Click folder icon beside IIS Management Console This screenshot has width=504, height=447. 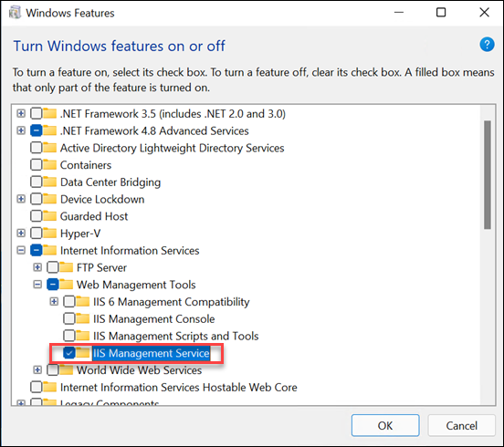pos(83,318)
